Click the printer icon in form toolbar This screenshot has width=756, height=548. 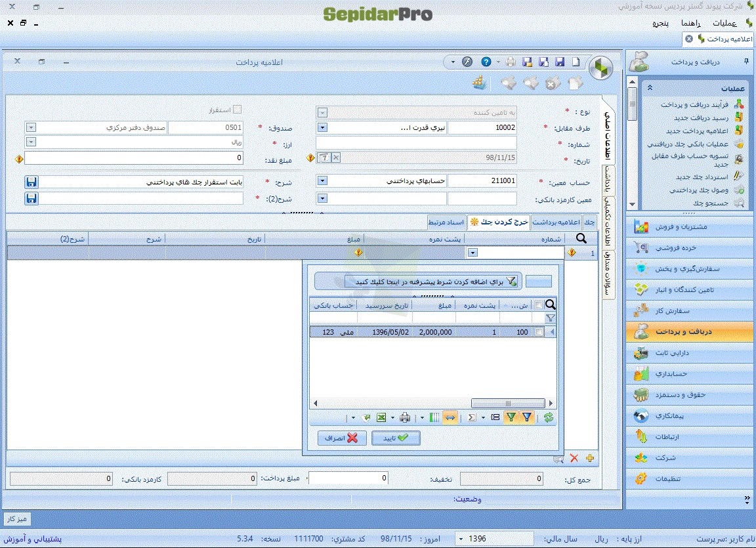coord(511,62)
